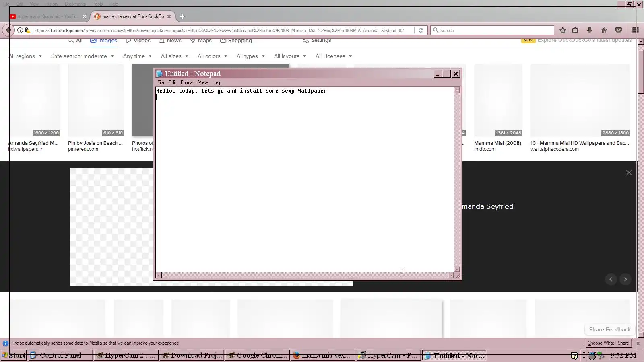This screenshot has height=362, width=644.
Task: Switch to Google Chrom... taskbar button
Action: click(258, 355)
